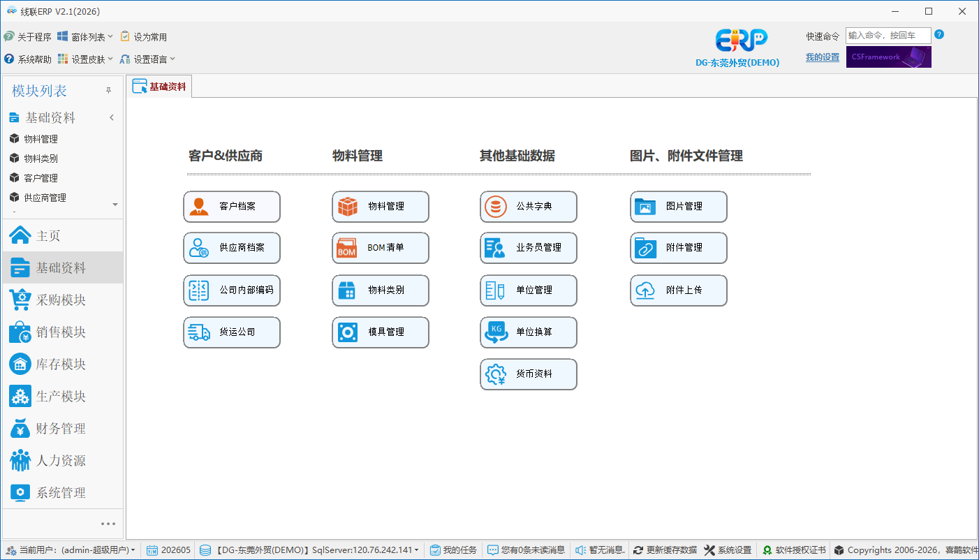This screenshot has height=560, width=979.
Task: Pin the 模块列表 panel
Action: point(109,91)
